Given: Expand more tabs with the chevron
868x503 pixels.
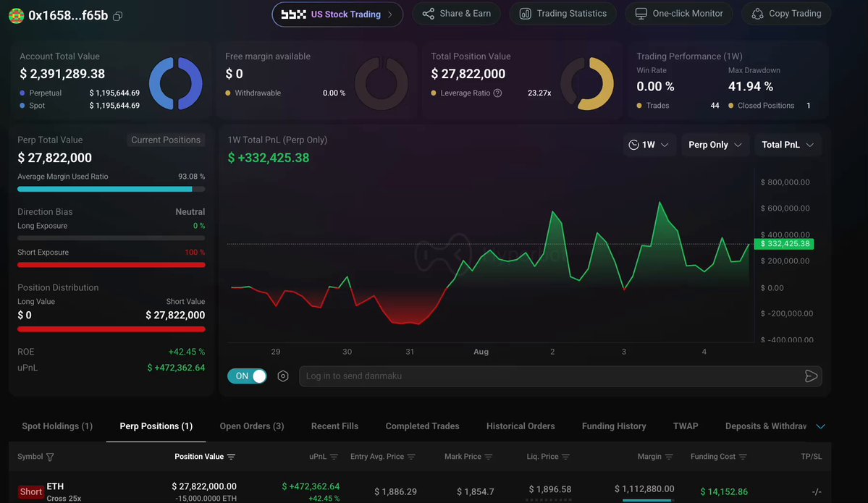Looking at the screenshot, I should (x=821, y=426).
